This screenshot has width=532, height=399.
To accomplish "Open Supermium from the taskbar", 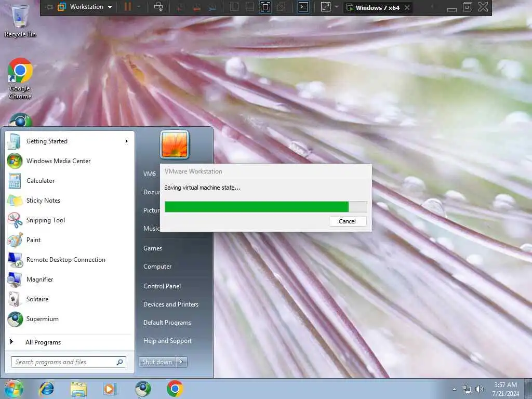I will [142, 389].
